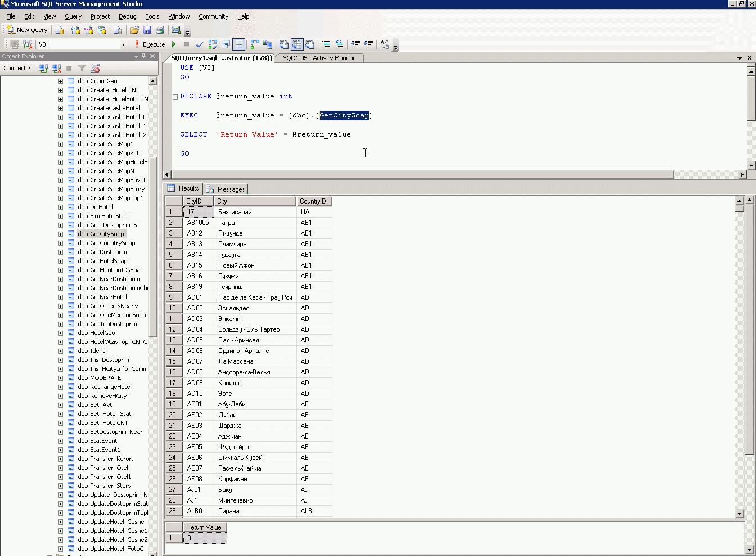Click the Connect Object Explorer icon
Viewport: 756px width, 556px height.
(43, 68)
